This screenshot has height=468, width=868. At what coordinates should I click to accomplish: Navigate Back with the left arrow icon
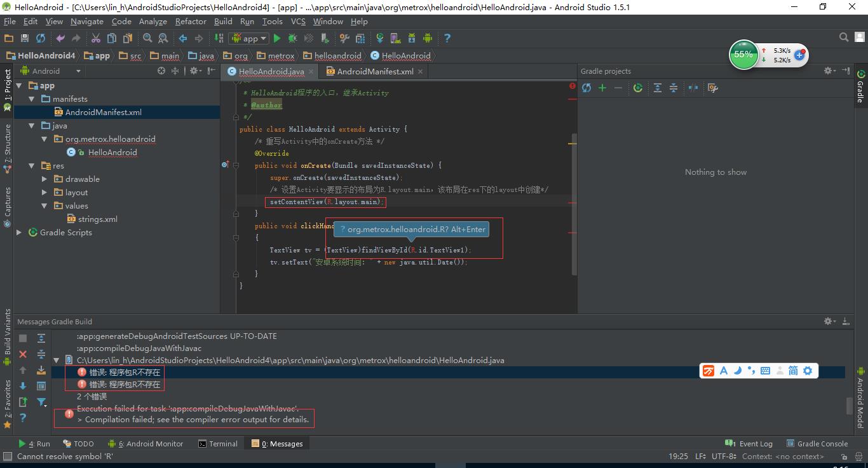click(x=183, y=38)
